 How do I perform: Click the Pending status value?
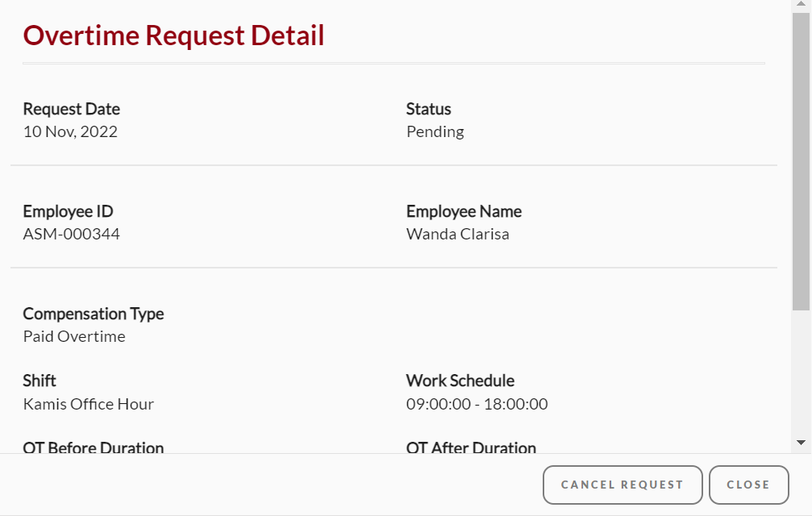[435, 131]
